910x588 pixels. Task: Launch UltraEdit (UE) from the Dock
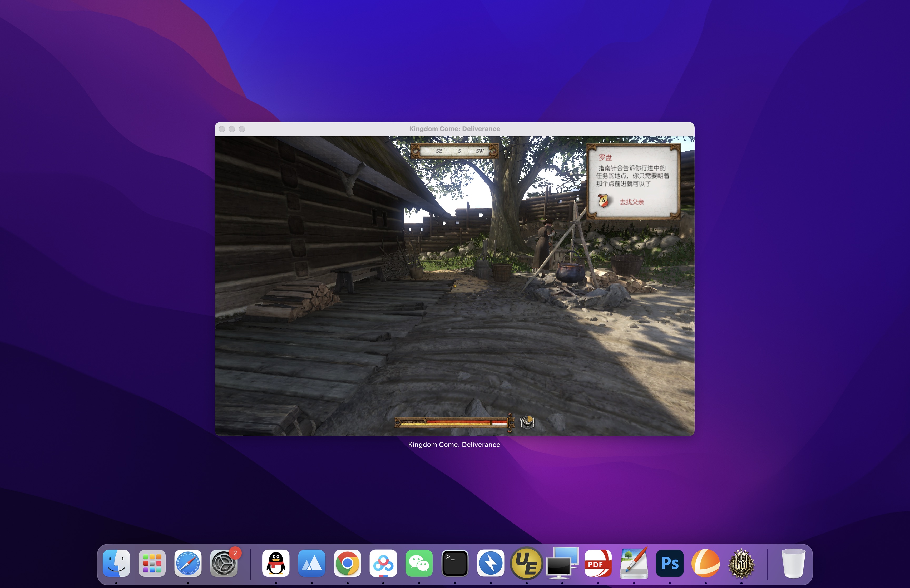pyautogui.click(x=526, y=563)
